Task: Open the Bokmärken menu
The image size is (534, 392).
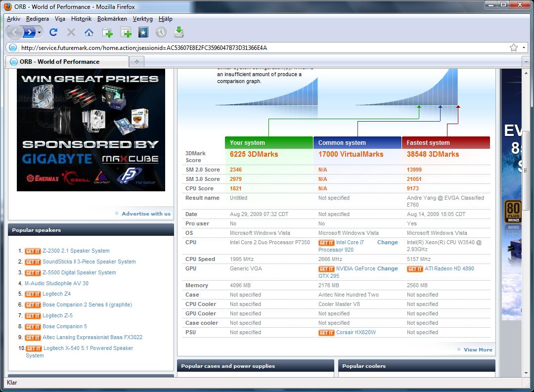Action: pyautogui.click(x=112, y=19)
